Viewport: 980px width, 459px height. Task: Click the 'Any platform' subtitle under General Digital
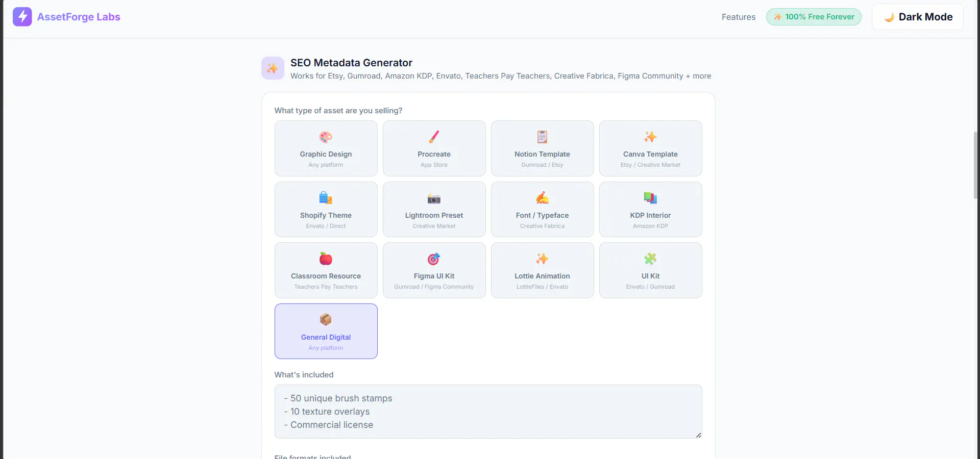pyautogui.click(x=326, y=348)
